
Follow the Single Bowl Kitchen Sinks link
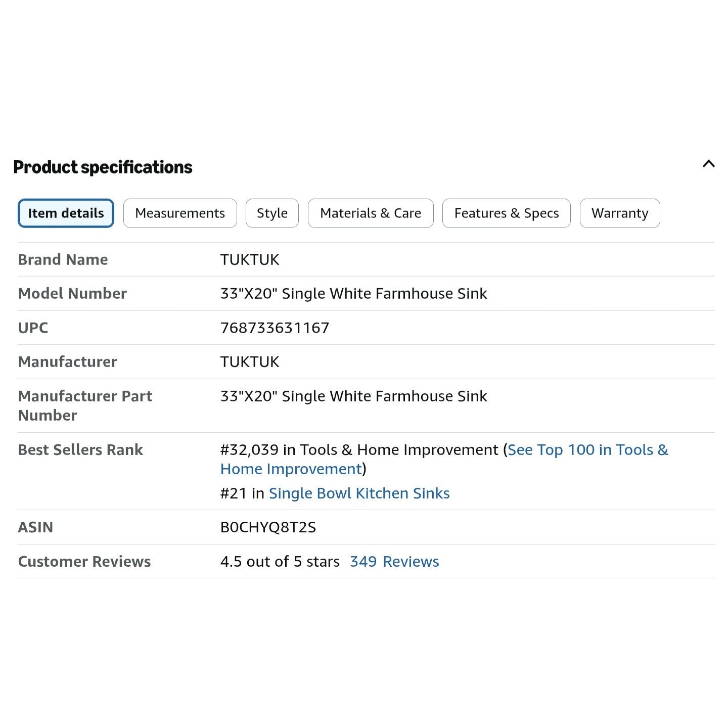(x=359, y=493)
